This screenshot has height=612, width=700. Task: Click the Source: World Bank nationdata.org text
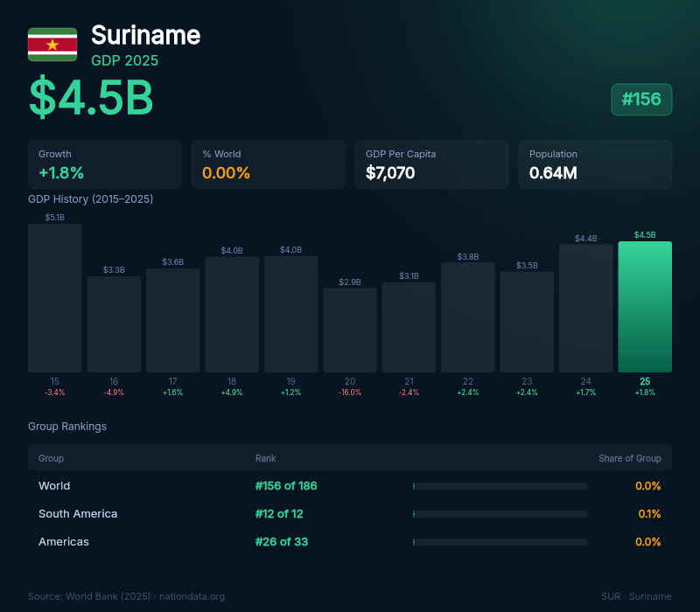tap(126, 596)
